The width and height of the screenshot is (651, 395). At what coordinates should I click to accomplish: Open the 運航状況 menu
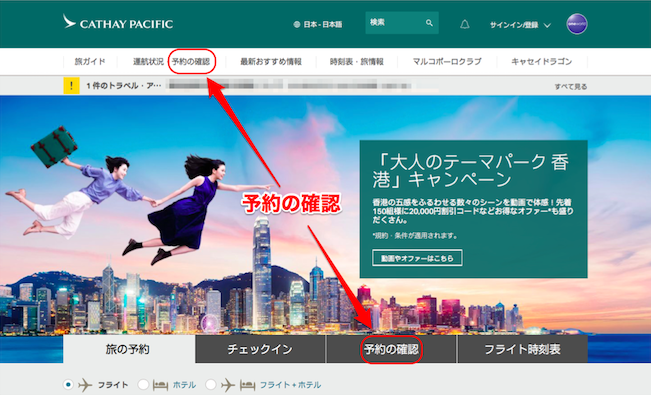tap(148, 61)
